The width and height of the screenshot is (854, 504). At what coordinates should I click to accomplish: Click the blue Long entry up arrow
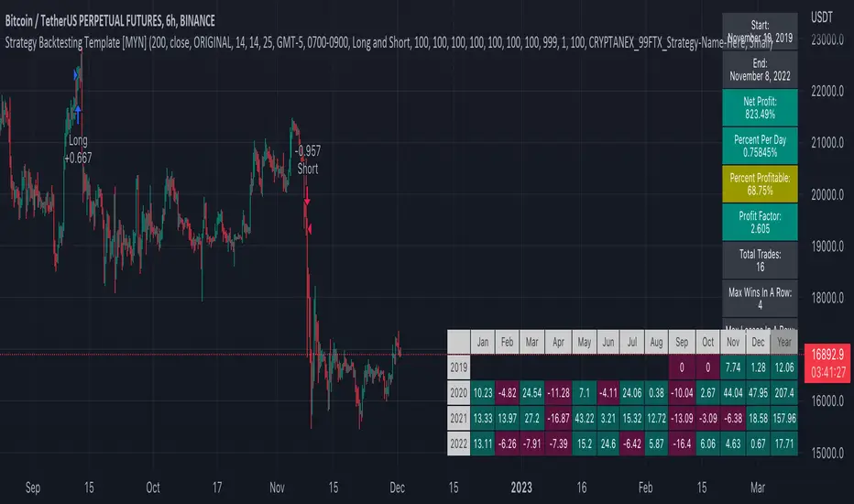coord(79,110)
